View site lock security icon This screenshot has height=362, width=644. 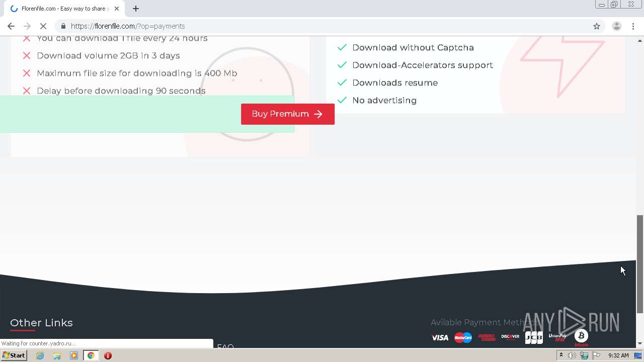click(x=63, y=26)
